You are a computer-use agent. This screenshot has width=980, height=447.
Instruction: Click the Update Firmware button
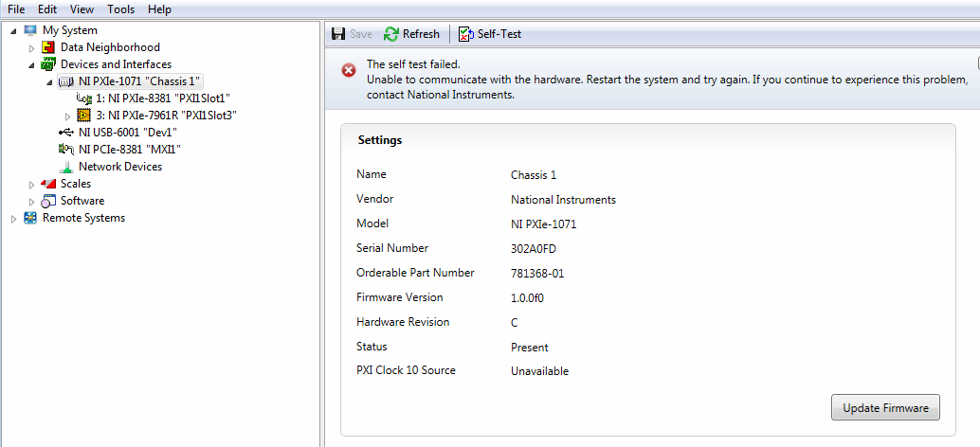885,408
